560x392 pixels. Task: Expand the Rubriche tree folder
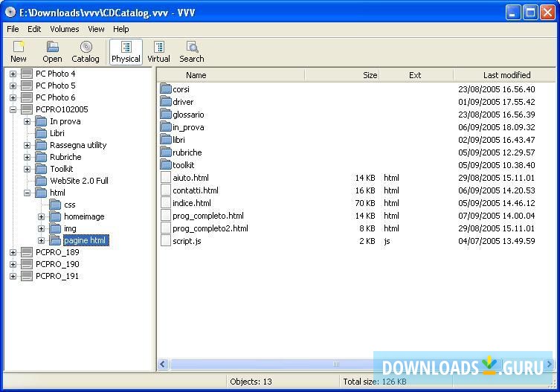(x=27, y=157)
